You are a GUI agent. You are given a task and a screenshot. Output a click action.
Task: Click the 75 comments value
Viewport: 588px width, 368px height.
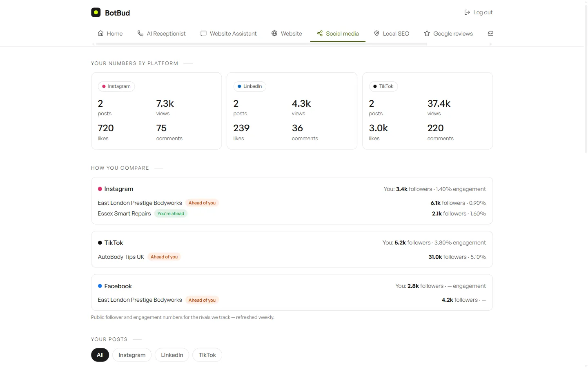[161, 128]
